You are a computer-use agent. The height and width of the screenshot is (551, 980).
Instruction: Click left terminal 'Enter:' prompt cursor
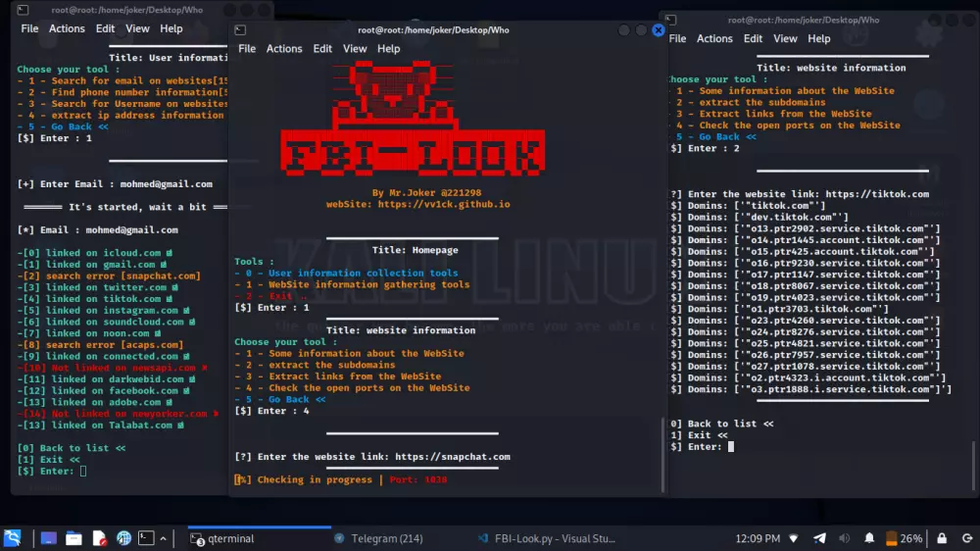pos(83,471)
